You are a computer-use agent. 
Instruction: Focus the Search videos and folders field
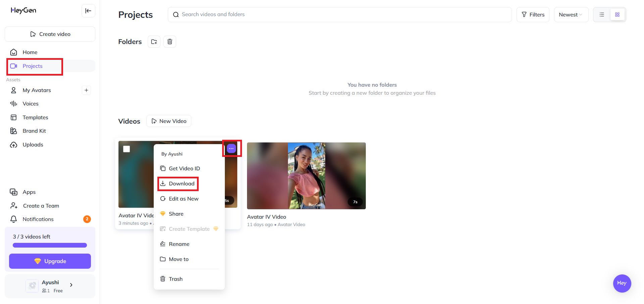pyautogui.click(x=340, y=15)
